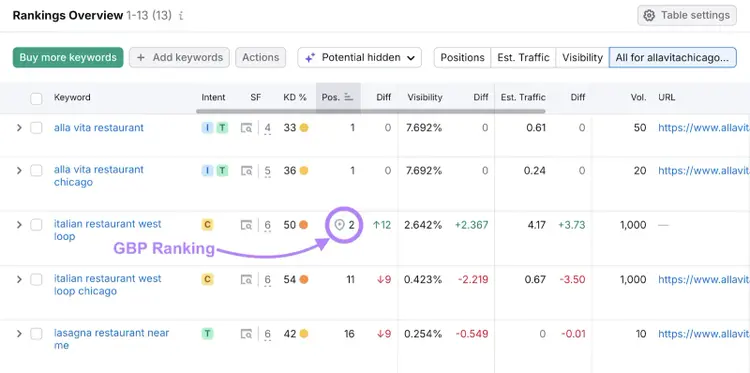This screenshot has height=373, width=750.
Task: Open Table settings gear button
Action: coord(687,15)
